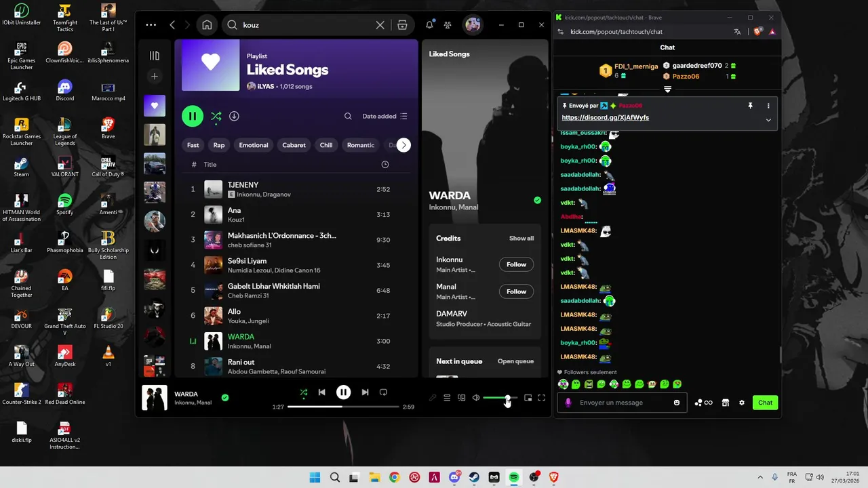868x488 pixels.
Task: Select the Fast filter chip
Action: [x=193, y=145]
